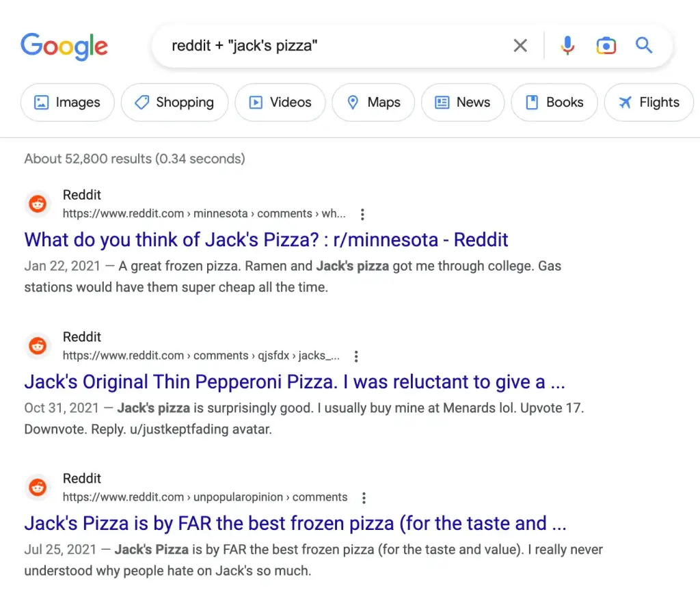Viewport: 700px width, 599px height.
Task: Switch to Images results tab
Action: click(68, 103)
